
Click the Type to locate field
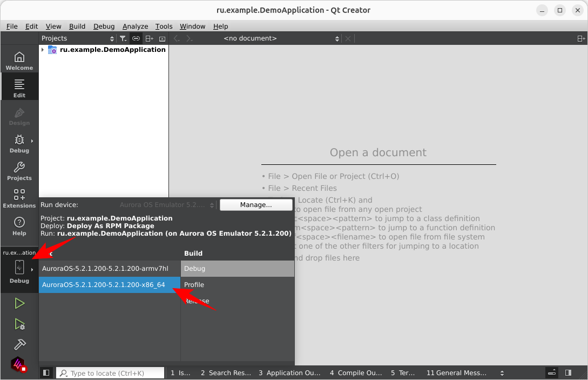tap(110, 373)
